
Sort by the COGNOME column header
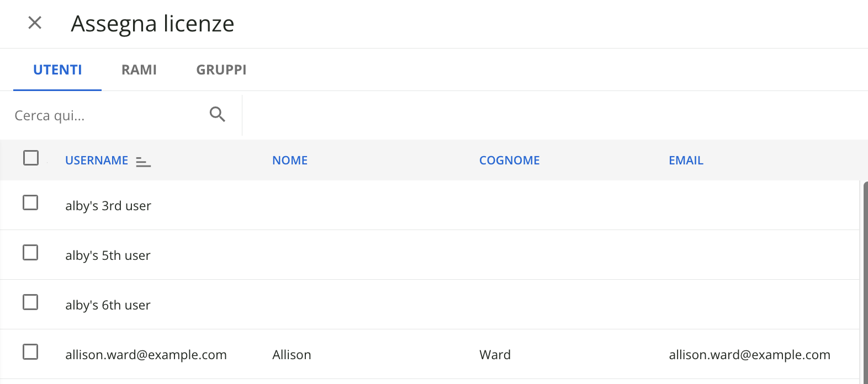click(x=510, y=161)
